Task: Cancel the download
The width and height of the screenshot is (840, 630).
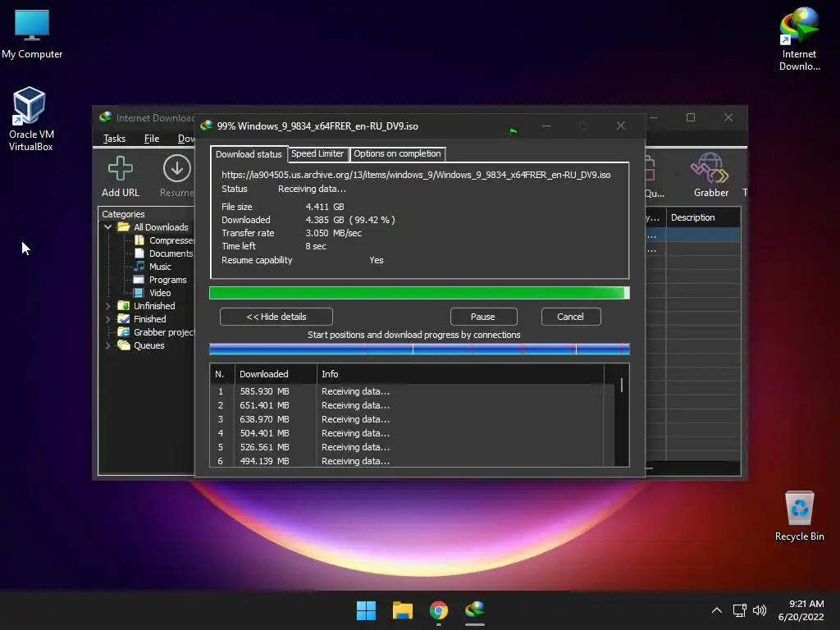Action: [x=571, y=317]
